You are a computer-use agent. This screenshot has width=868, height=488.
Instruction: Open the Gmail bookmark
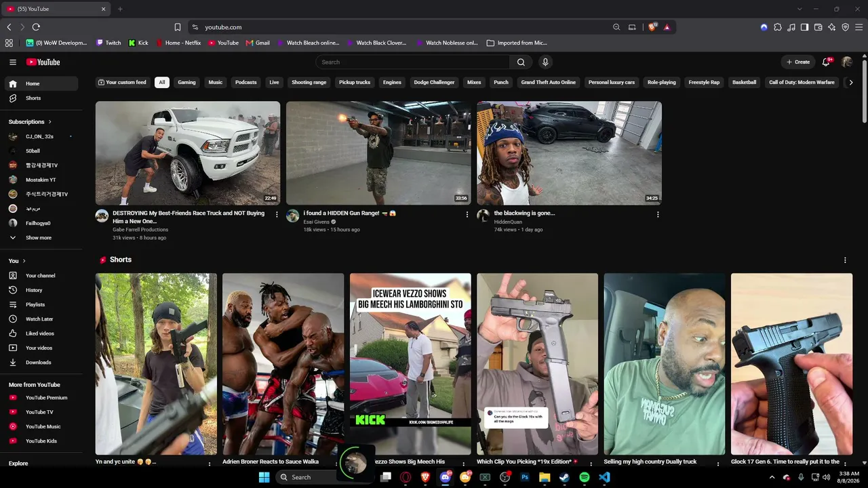click(x=258, y=43)
